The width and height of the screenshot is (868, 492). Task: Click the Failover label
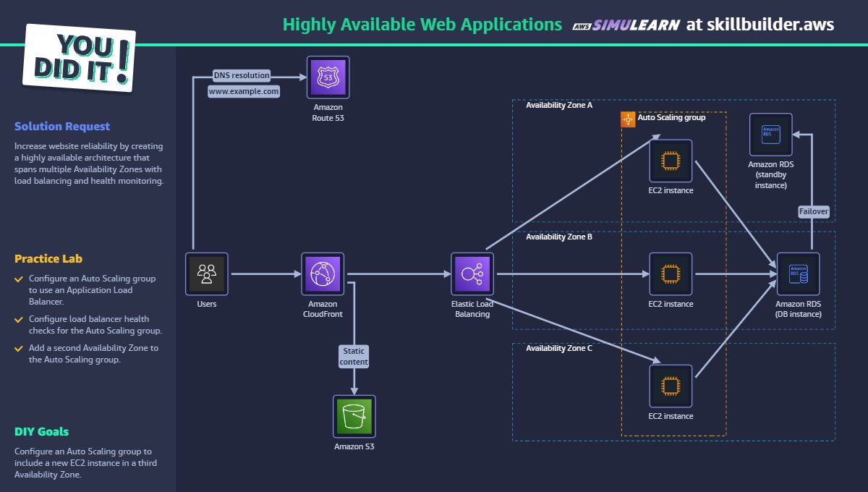click(x=814, y=211)
